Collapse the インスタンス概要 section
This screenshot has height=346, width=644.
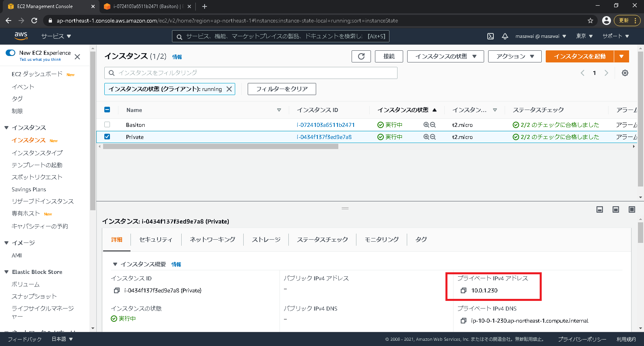point(115,264)
